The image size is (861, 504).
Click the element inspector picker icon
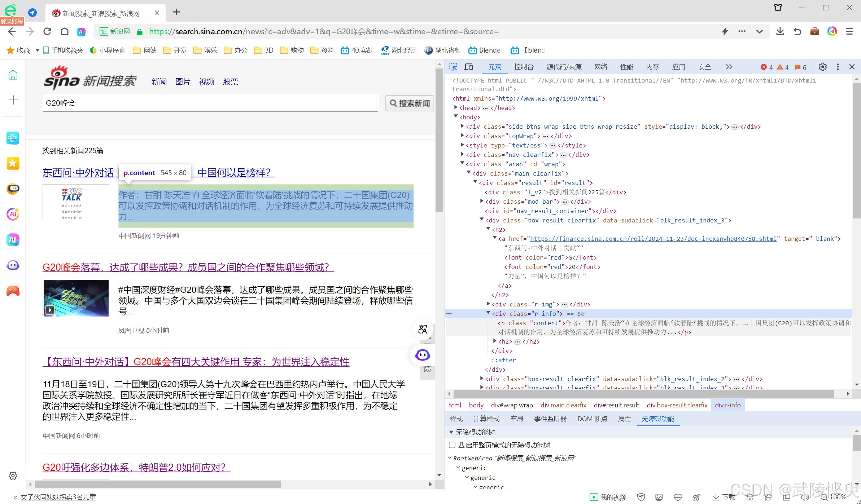[453, 67]
